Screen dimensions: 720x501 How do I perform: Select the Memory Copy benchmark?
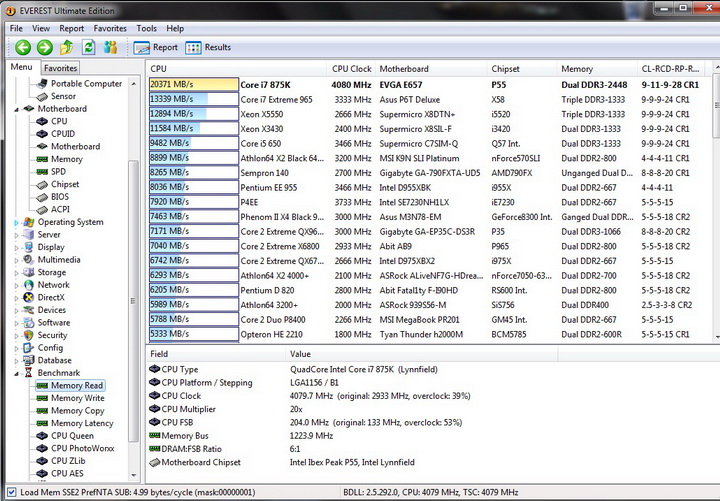coord(78,411)
